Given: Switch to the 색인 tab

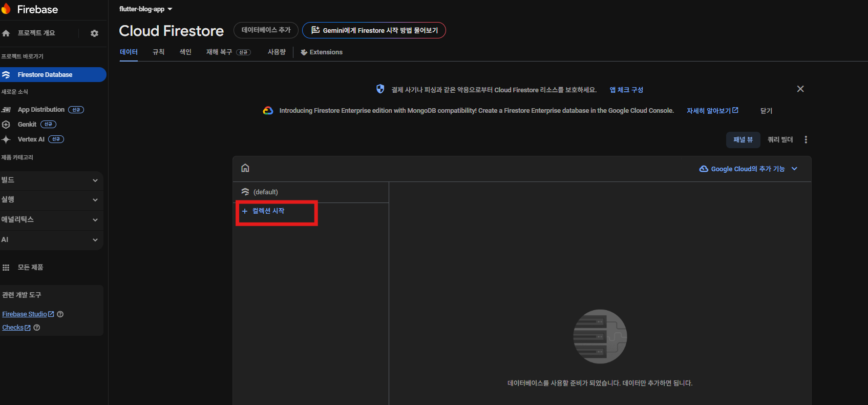Looking at the screenshot, I should click(185, 52).
